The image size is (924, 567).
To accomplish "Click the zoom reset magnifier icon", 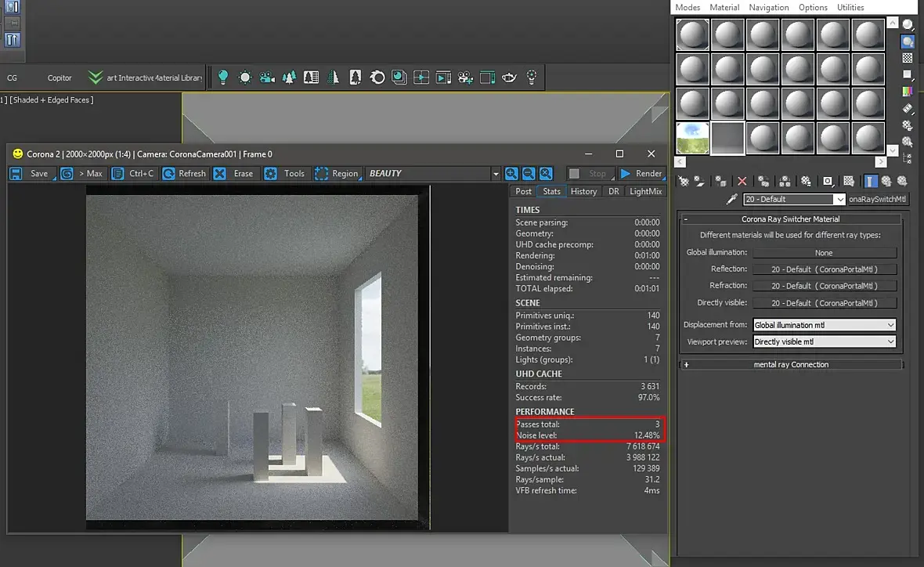I will click(x=547, y=173).
